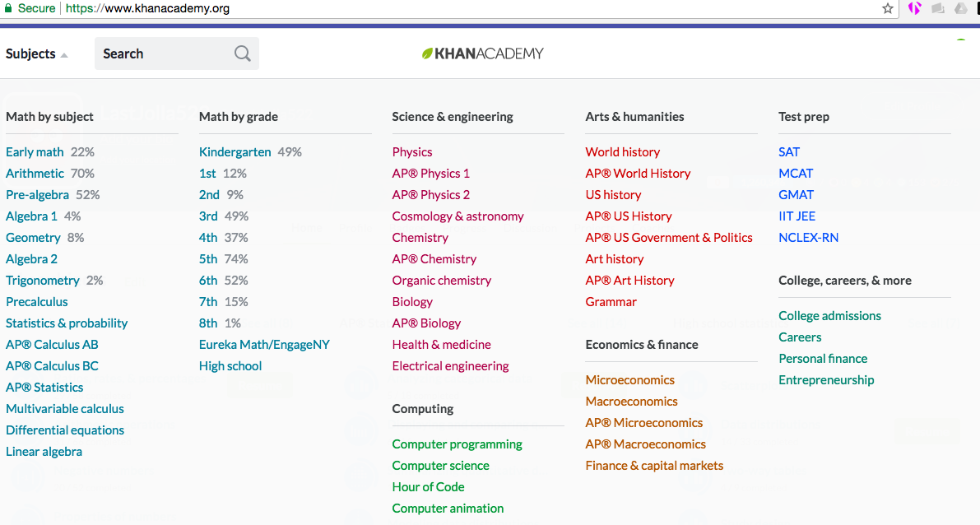Open 1st grade math
The width and height of the screenshot is (980, 525).
pos(207,173)
